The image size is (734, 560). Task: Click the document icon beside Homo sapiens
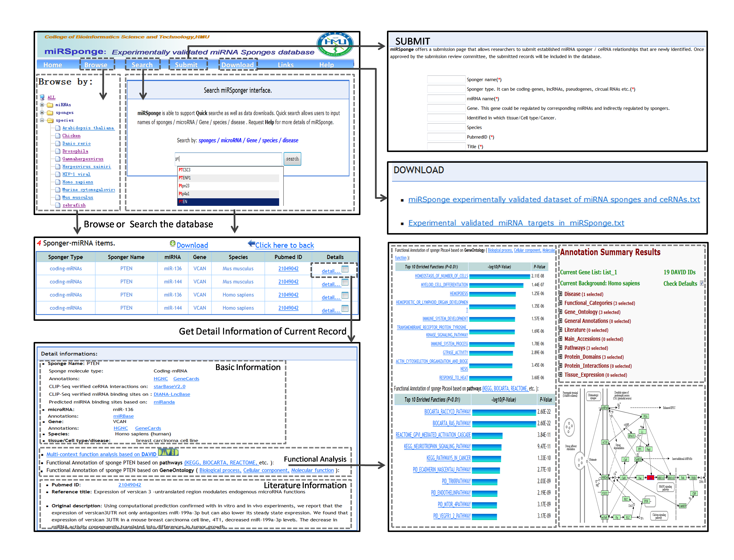point(58,182)
